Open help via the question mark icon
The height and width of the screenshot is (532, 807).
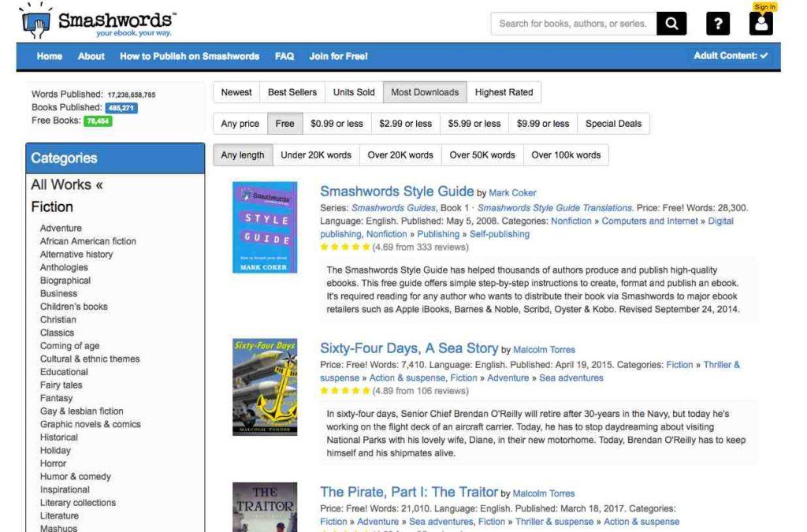[x=718, y=24]
